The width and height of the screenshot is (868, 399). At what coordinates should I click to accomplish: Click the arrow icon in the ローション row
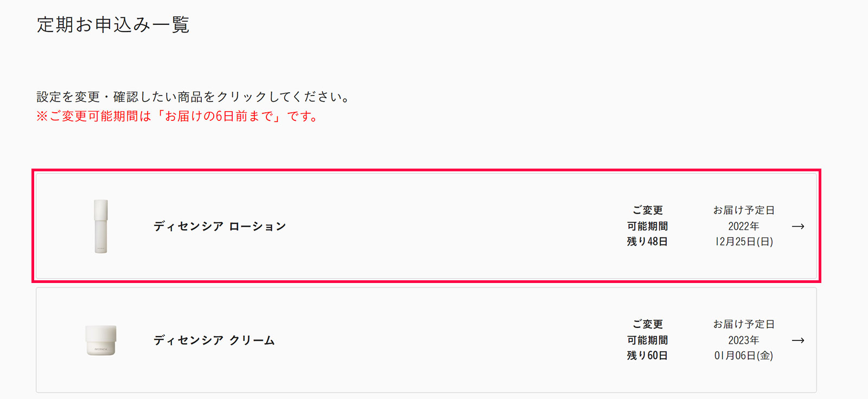point(798,226)
